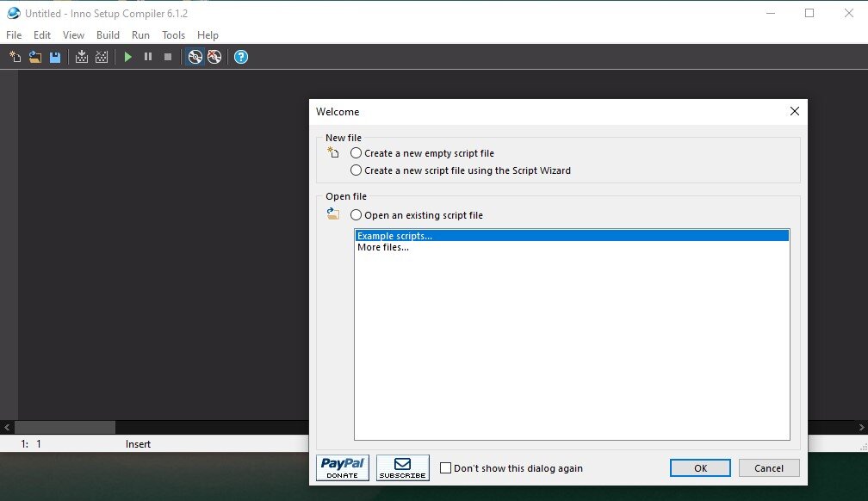Click the horizontal scrollbar thumb in the editor
868x501 pixels.
click(x=65, y=427)
